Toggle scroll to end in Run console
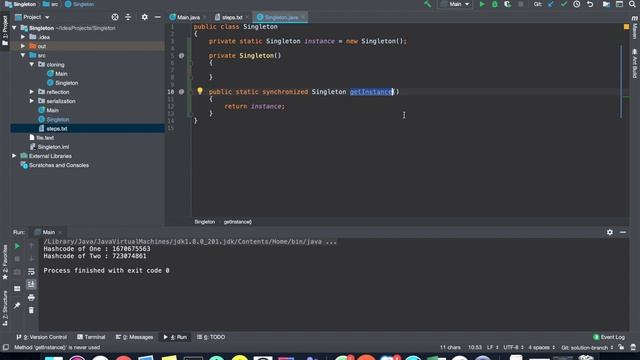Screen dimensions: 640x360 [31, 284]
